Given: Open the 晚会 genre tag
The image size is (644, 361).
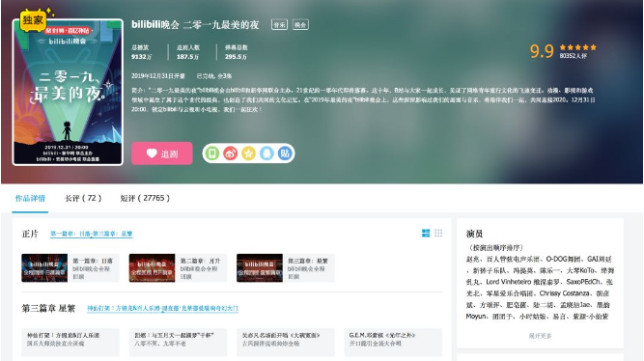Looking at the screenshot, I should coord(300,25).
